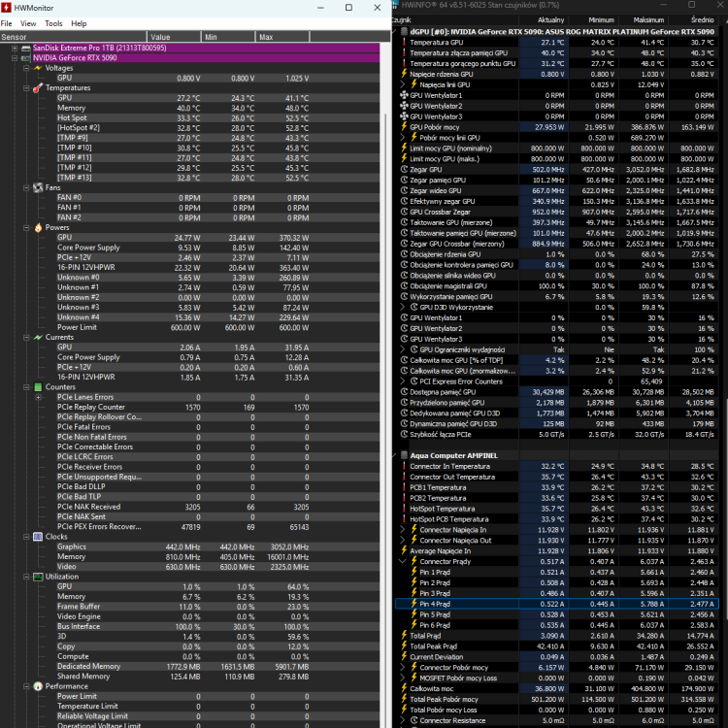Expand PCI Express Error Counters row
This screenshot has height=728, width=728.
click(403, 381)
